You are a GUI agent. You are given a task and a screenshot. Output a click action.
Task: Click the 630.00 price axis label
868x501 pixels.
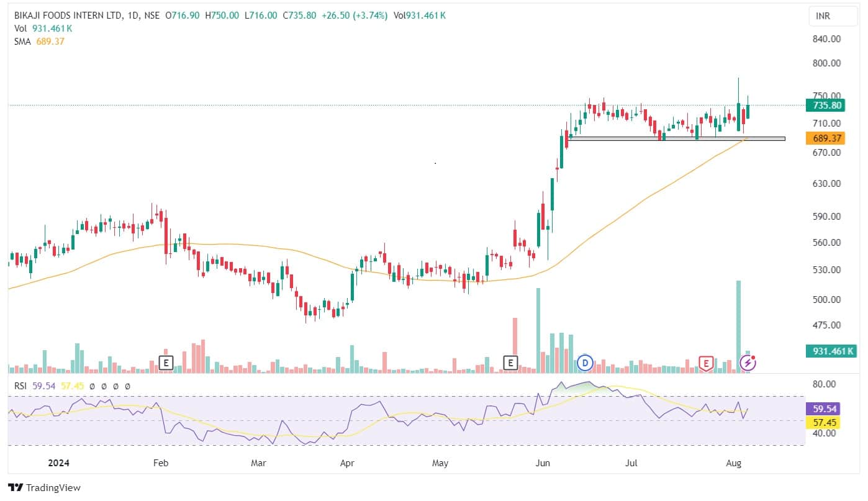(x=826, y=183)
